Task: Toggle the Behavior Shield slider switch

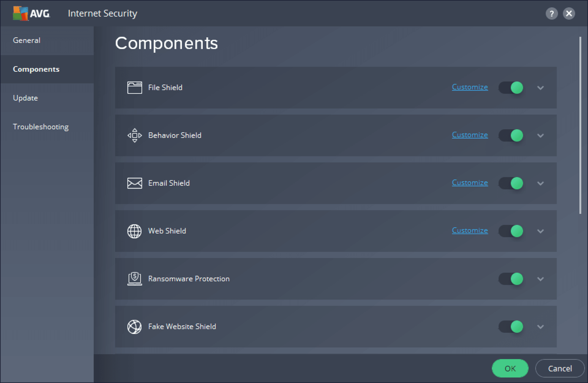Action: point(511,135)
